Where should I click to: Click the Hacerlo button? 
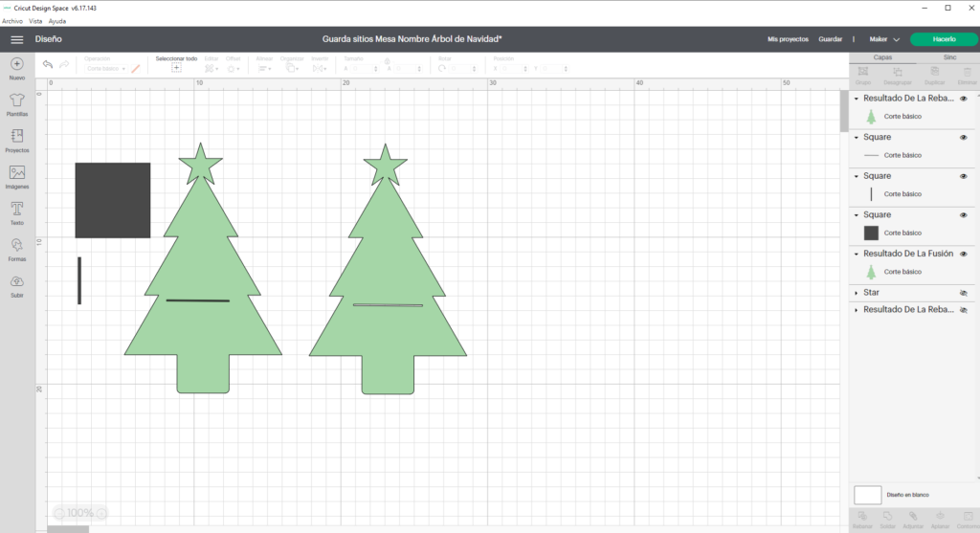(944, 39)
